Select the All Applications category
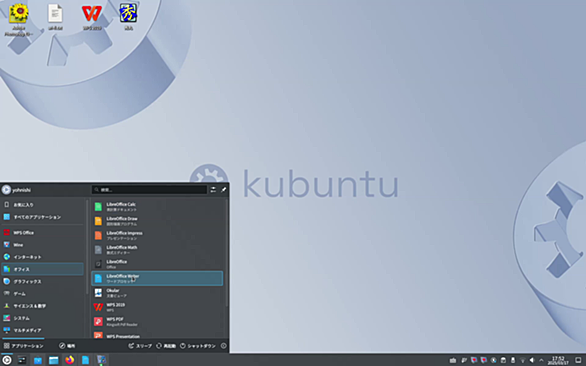Viewport: 586px width, 366px height. coord(43,217)
